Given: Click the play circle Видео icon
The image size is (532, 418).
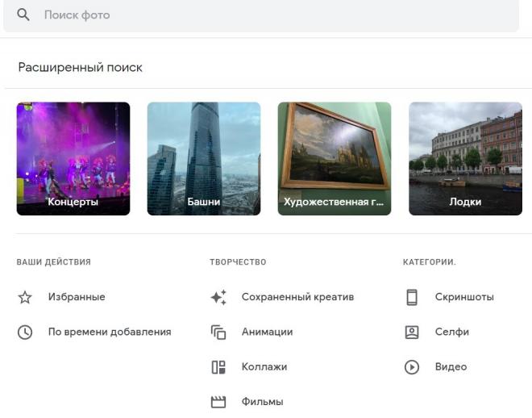Looking at the screenshot, I should [x=412, y=367].
